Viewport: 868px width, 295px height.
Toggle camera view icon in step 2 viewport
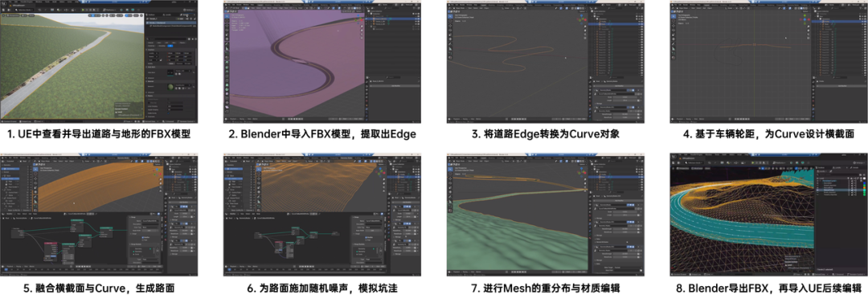362,35
